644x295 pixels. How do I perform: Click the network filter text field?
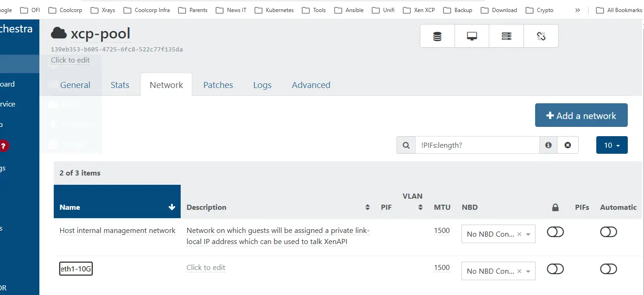pyautogui.click(x=477, y=145)
